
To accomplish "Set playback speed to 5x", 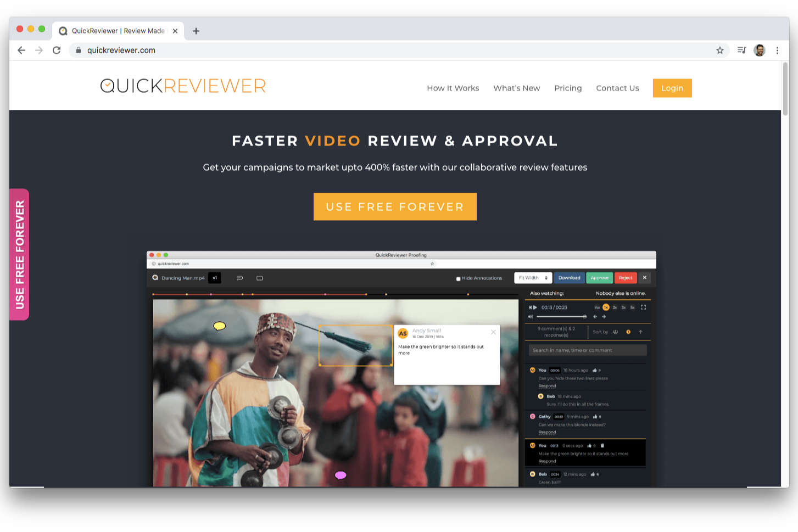I will [x=632, y=307].
